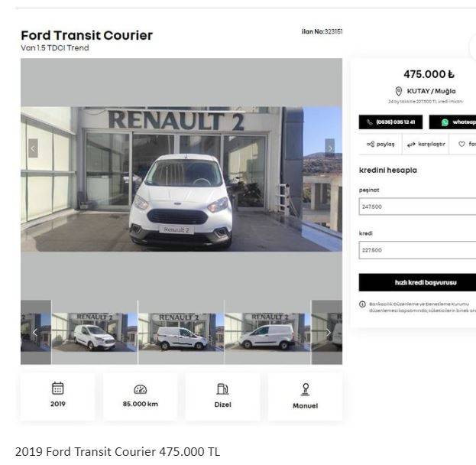Call the phone number (0535) 035 12 41
Viewport: 476px width, 465px height.
[390, 122]
